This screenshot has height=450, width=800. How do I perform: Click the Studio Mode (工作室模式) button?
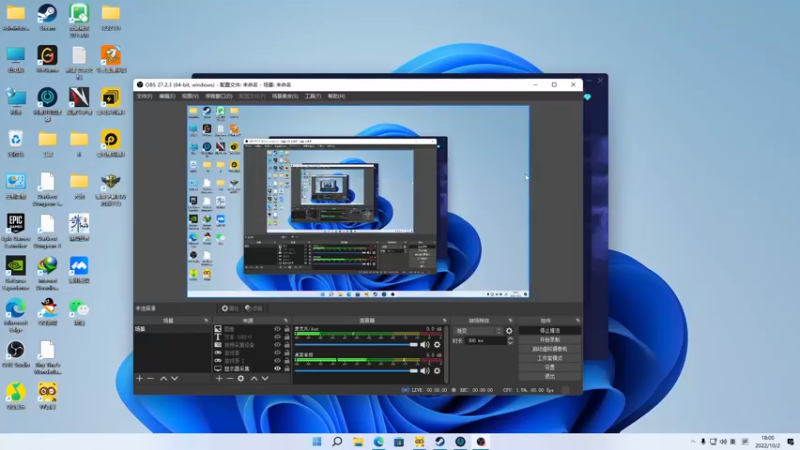coord(549,358)
